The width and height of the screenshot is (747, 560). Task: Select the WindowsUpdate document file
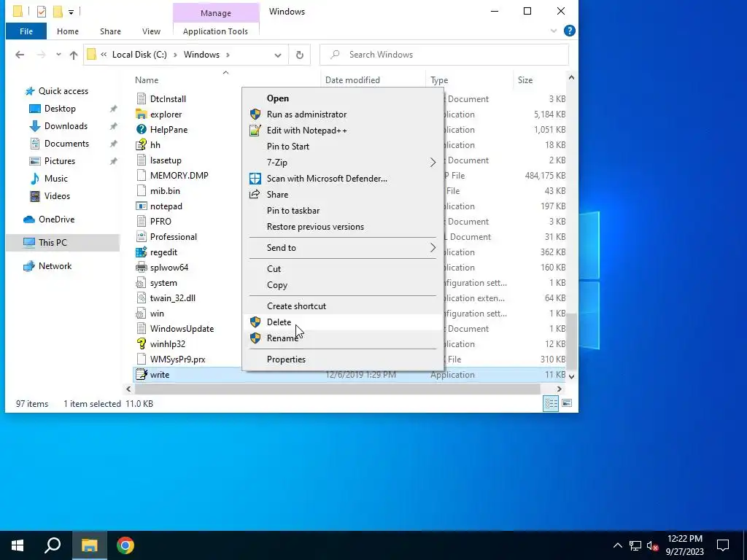tap(182, 329)
